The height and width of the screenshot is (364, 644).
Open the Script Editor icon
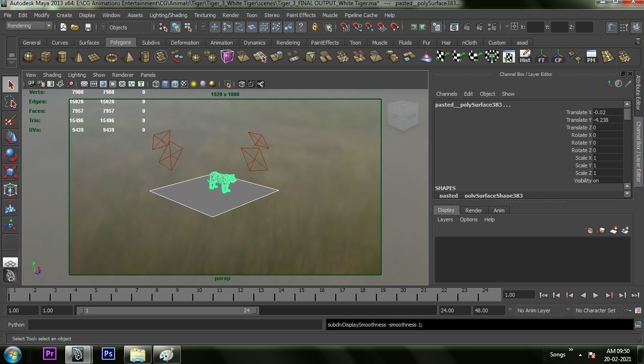click(638, 325)
